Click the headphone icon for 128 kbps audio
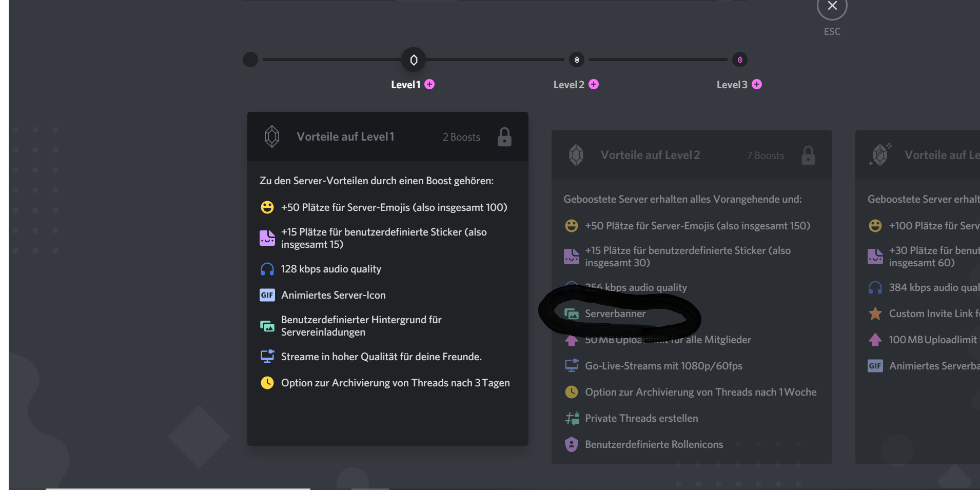 pyautogui.click(x=267, y=268)
